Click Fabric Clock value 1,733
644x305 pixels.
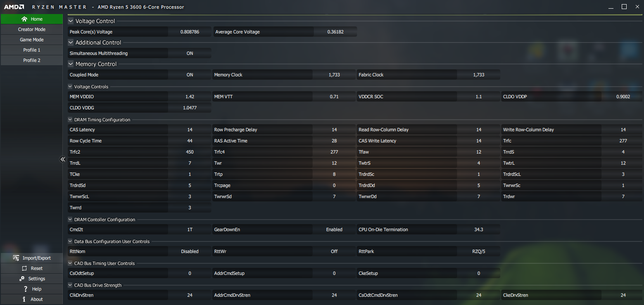[479, 75]
